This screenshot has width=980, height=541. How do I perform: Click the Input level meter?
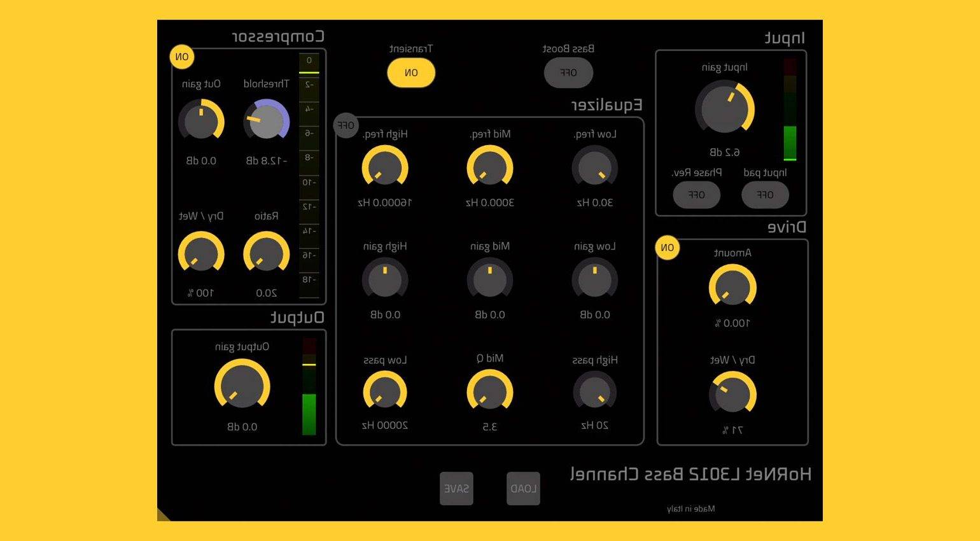[x=790, y=109]
